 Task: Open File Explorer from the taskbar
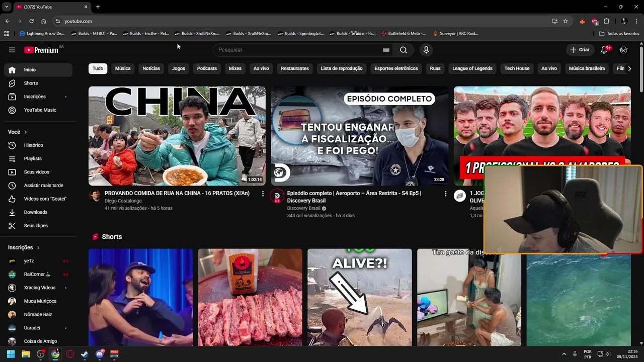[x=26, y=354]
